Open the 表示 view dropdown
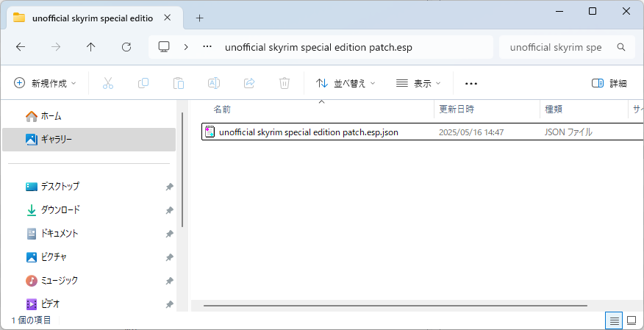 pos(418,83)
